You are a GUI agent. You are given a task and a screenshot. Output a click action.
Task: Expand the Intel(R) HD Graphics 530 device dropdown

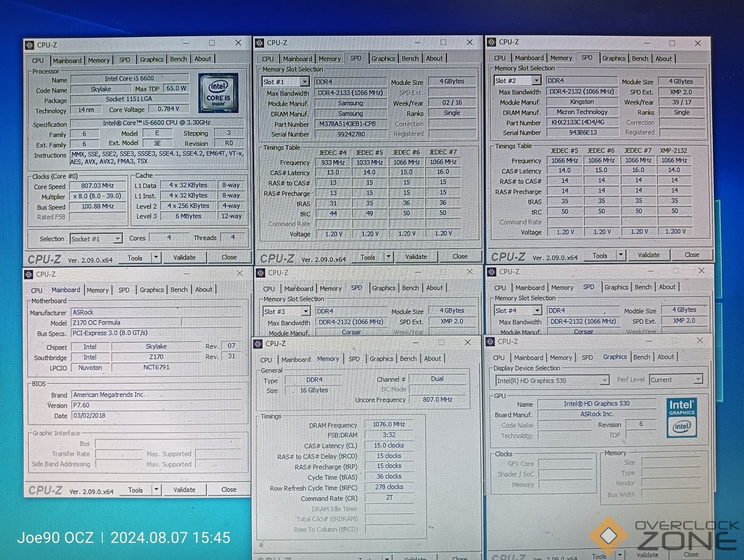pyautogui.click(x=604, y=380)
